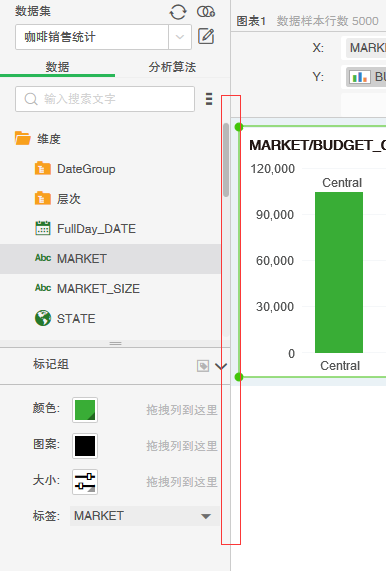Screen dimensions: 386x571
Task: Open the 大小 size slider control
Action: (85, 482)
